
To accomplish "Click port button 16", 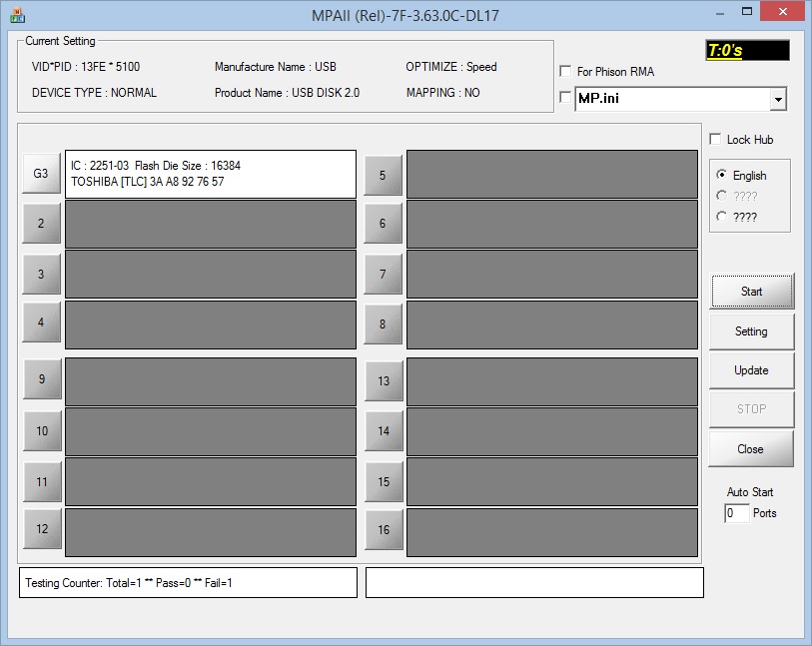I will [x=384, y=530].
